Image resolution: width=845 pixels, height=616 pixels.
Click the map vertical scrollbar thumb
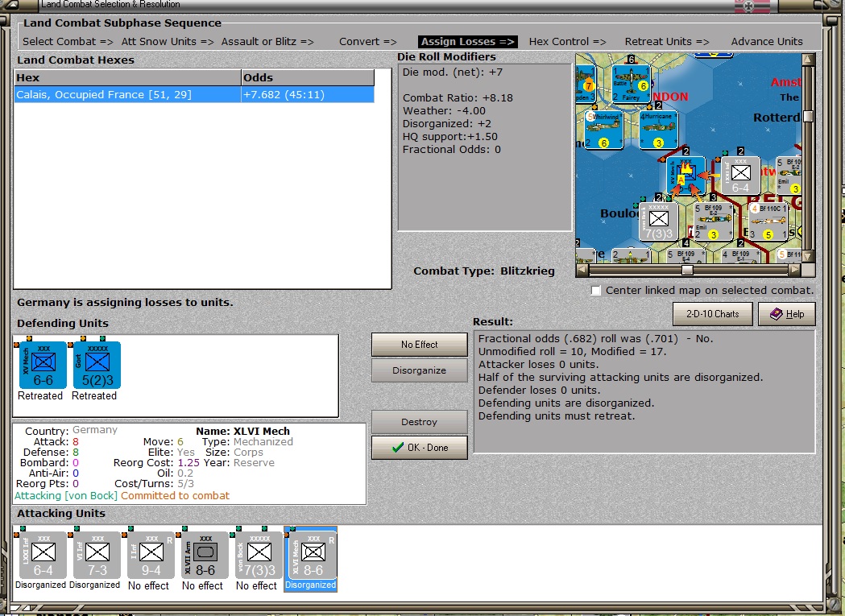(x=808, y=116)
